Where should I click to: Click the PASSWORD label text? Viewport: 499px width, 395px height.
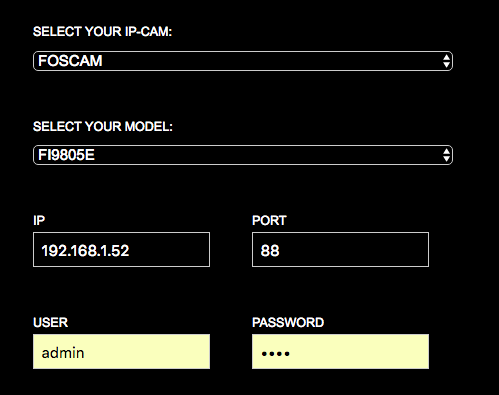pyautogui.click(x=288, y=323)
